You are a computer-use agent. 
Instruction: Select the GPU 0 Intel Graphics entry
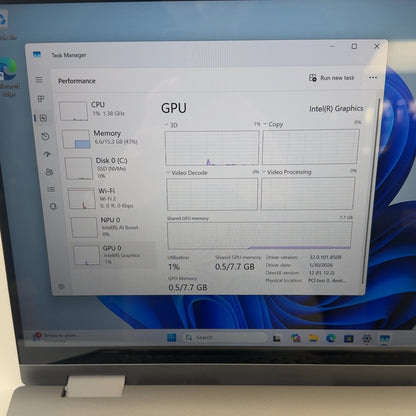point(114,255)
